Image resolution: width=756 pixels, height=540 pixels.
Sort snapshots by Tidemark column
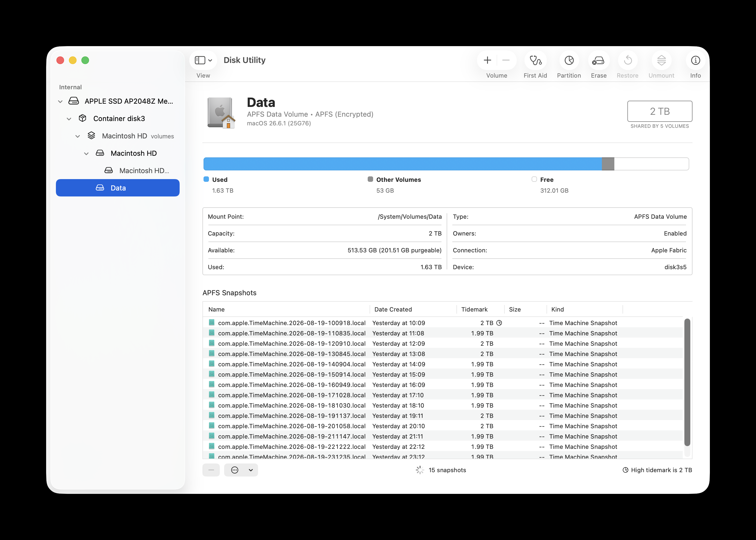coord(480,309)
